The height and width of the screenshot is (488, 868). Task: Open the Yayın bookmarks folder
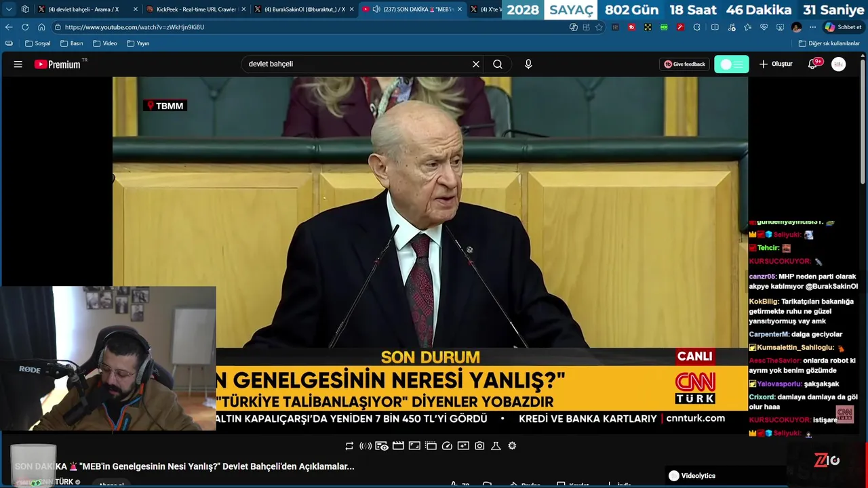tap(138, 43)
